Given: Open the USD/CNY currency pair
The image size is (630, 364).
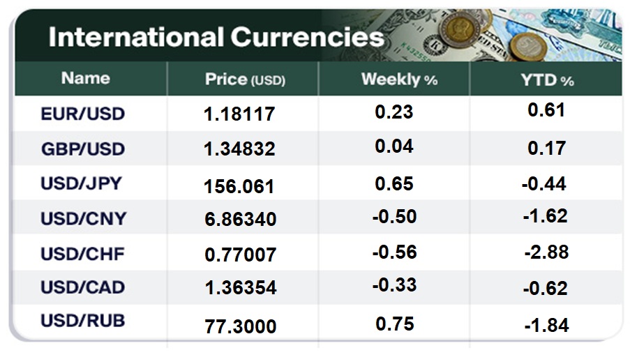Looking at the screenshot, I should [83, 218].
